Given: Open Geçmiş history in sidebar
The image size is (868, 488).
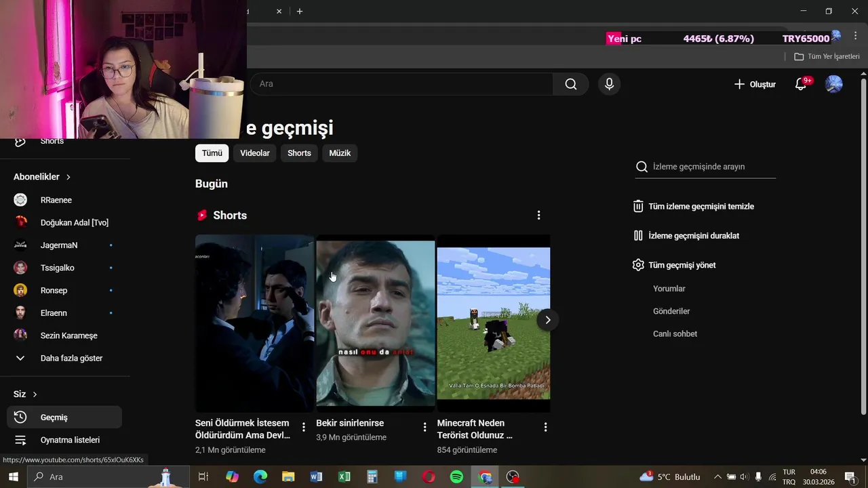Looking at the screenshot, I should coord(65,418).
